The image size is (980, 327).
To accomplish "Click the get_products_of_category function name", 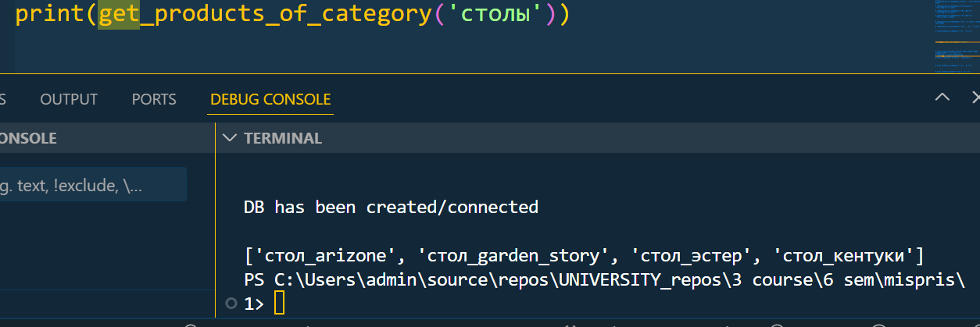I will 264,15.
